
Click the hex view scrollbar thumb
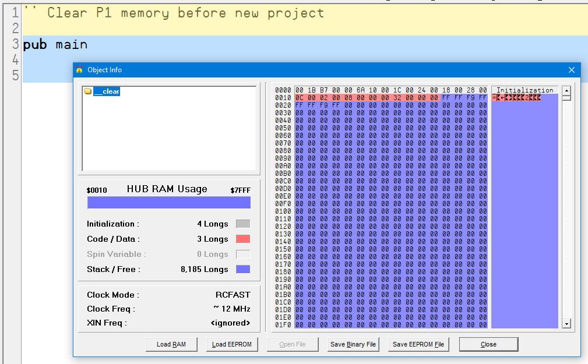coord(566,98)
